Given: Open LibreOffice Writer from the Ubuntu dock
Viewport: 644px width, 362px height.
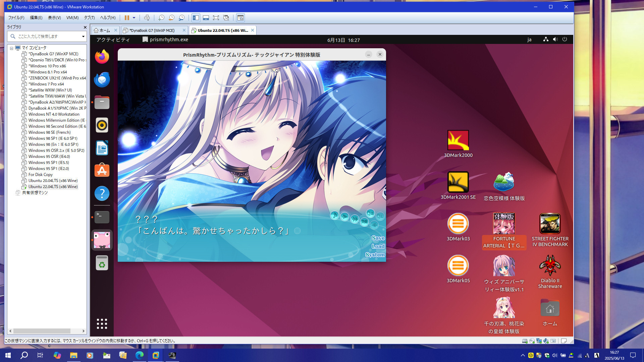Looking at the screenshot, I should pyautogui.click(x=102, y=148).
